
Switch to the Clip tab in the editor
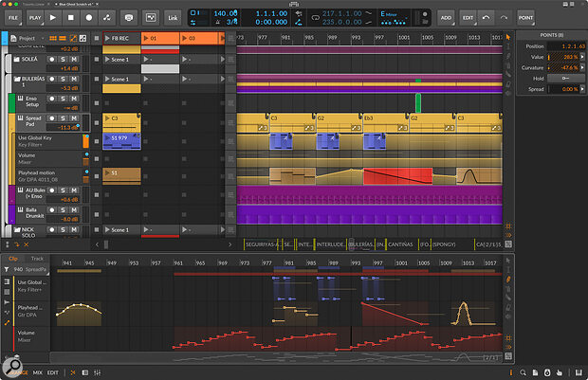point(13,259)
